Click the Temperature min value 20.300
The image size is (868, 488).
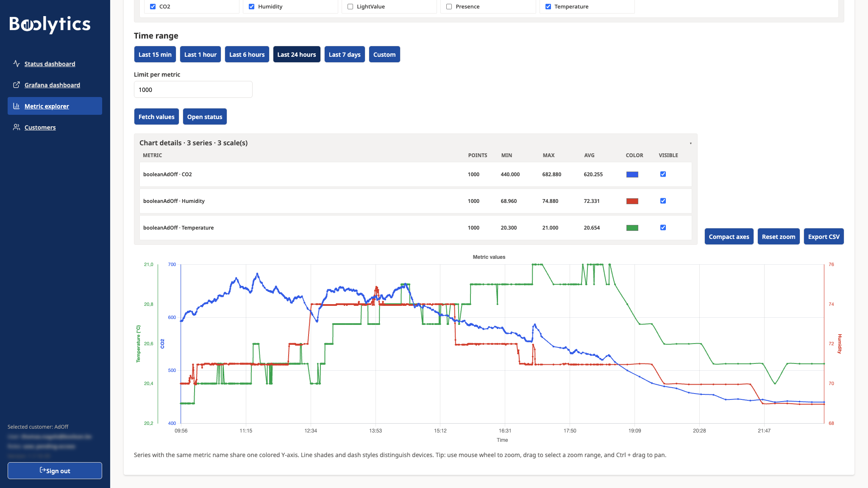pos(509,227)
